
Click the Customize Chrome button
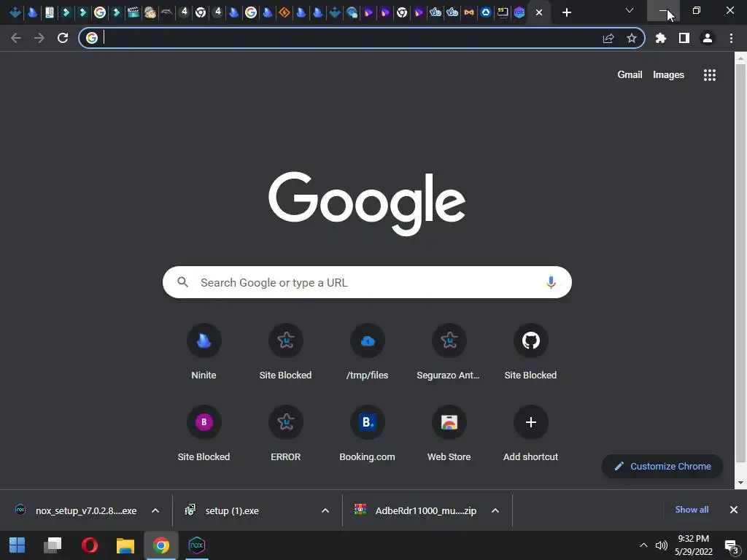pos(662,466)
